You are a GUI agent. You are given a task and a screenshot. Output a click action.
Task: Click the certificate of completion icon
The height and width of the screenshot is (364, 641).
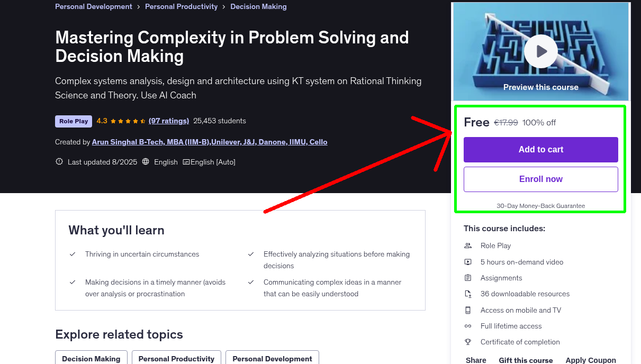tap(468, 342)
